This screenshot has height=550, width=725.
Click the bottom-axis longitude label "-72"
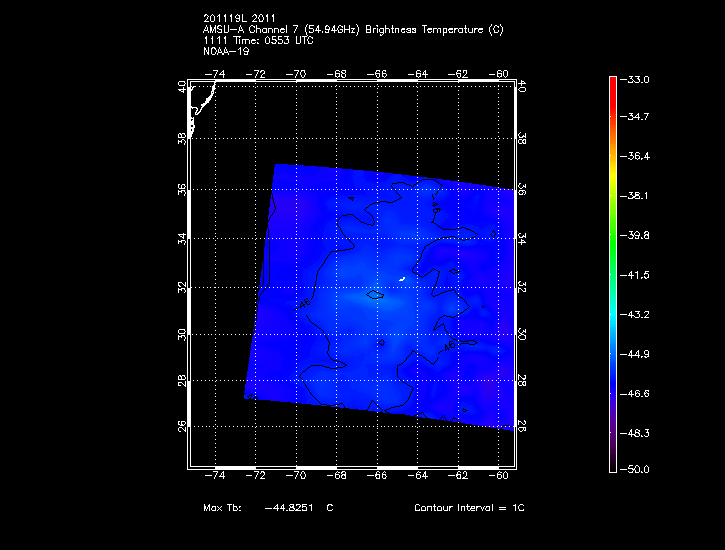[x=255, y=475]
